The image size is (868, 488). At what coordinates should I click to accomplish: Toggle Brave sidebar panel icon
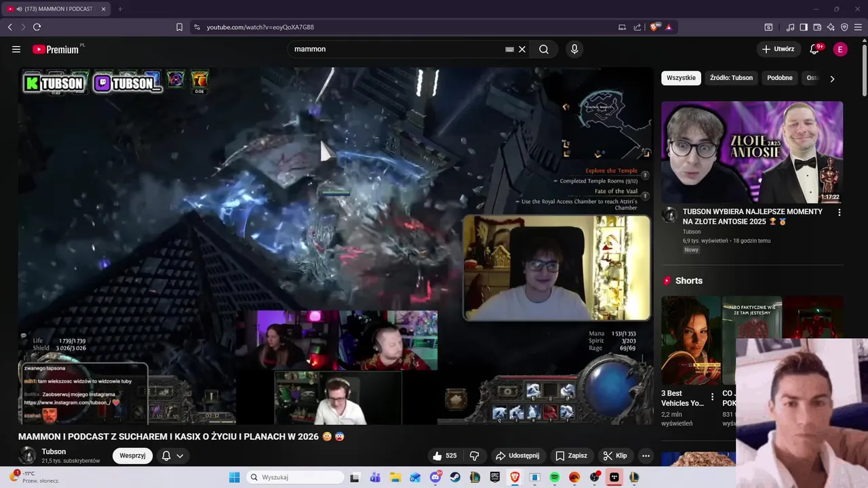(804, 27)
